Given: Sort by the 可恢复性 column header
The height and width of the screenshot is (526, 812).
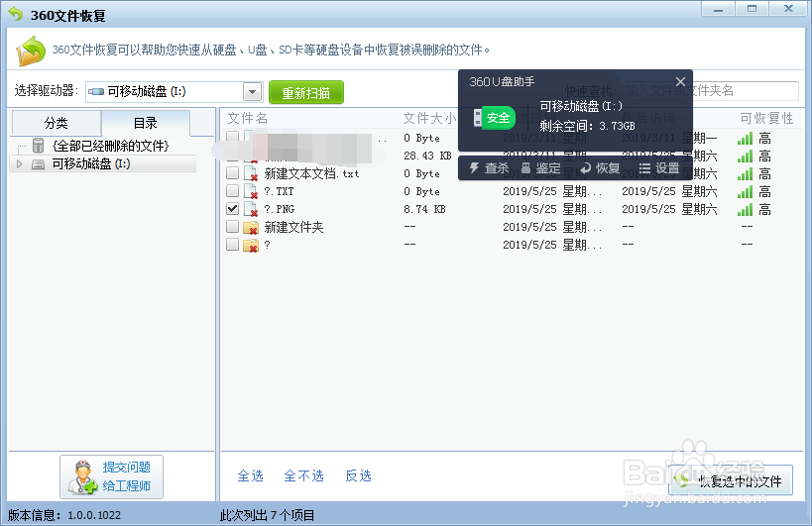Looking at the screenshot, I should (x=766, y=119).
